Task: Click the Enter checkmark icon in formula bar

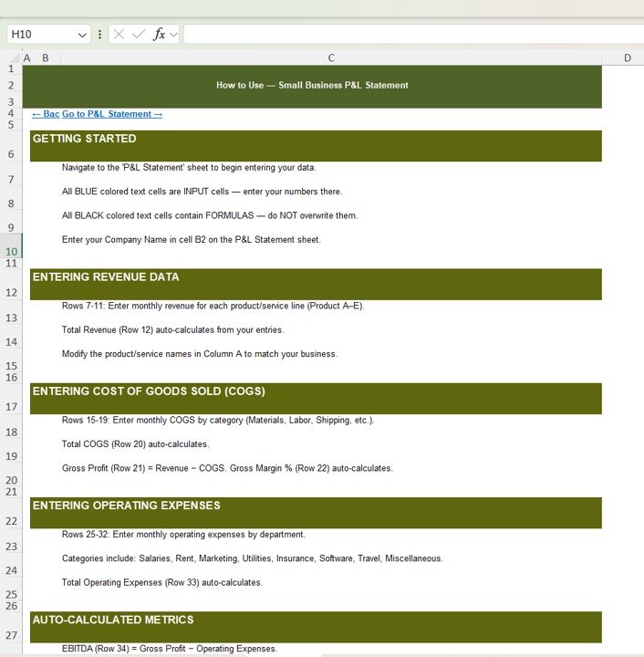Action: point(139,34)
